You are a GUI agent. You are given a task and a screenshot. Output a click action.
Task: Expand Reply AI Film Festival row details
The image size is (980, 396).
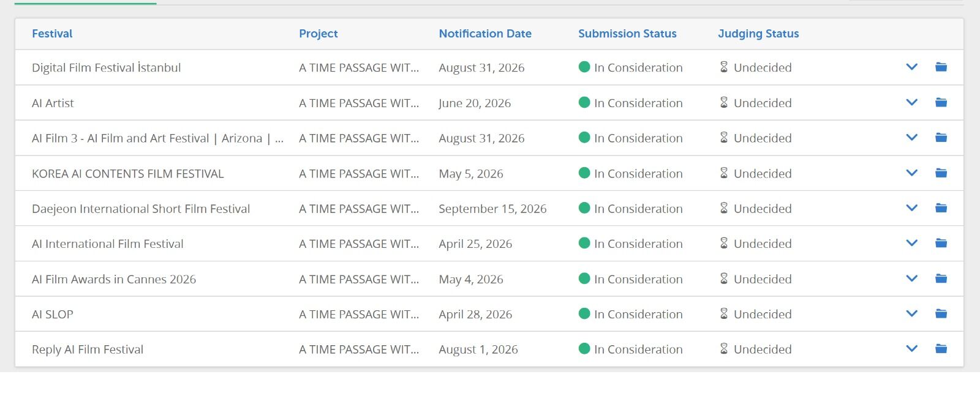(x=911, y=349)
